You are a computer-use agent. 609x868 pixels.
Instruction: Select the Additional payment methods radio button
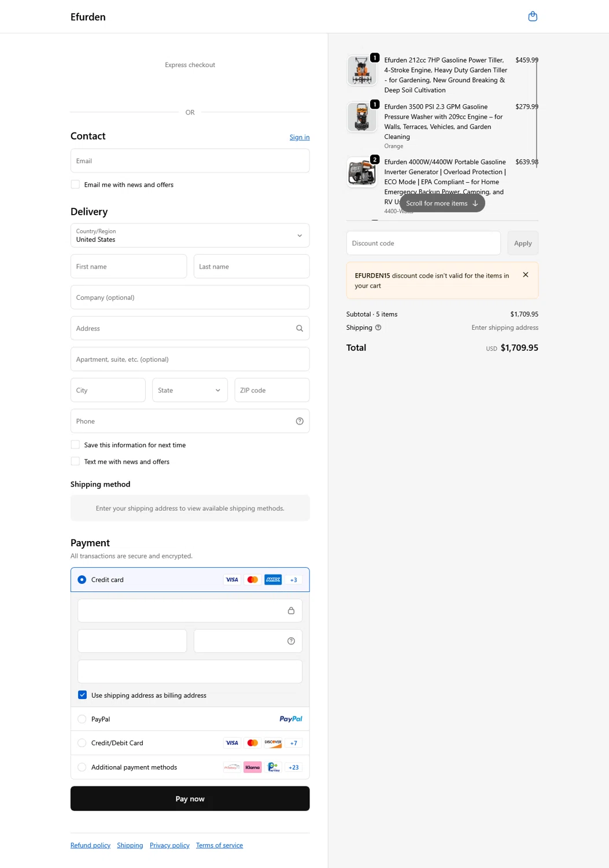tap(82, 767)
